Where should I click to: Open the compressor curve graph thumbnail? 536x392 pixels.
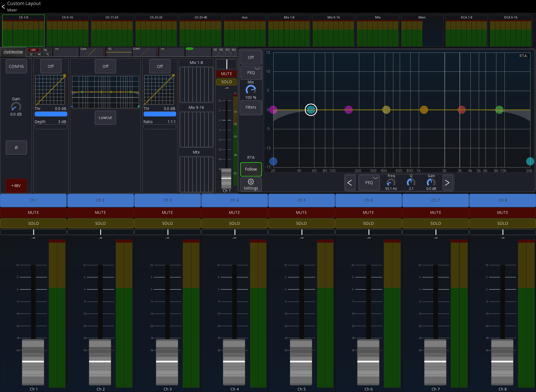tap(159, 90)
